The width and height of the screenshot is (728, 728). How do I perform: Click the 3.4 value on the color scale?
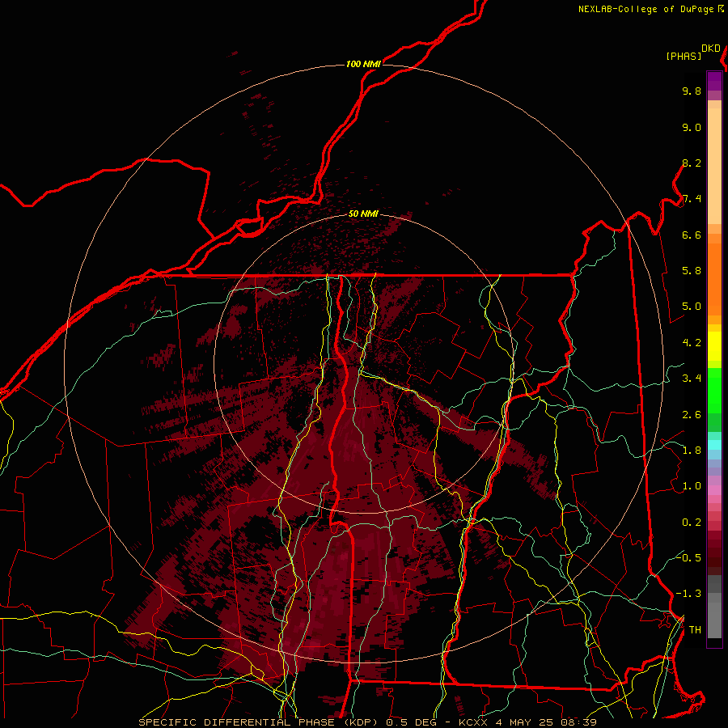pyautogui.click(x=692, y=379)
